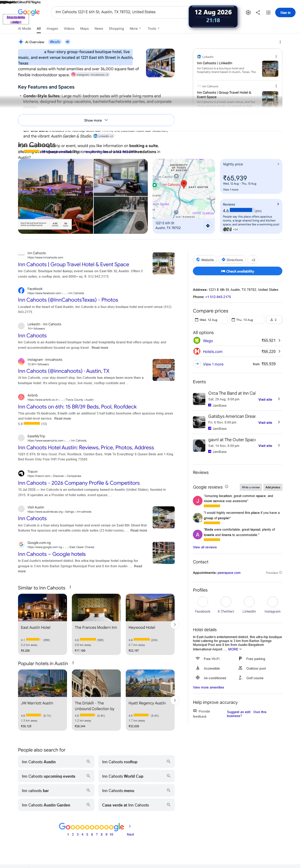Open View all reviews link
The width and height of the screenshot is (304, 868).
click(205, 547)
